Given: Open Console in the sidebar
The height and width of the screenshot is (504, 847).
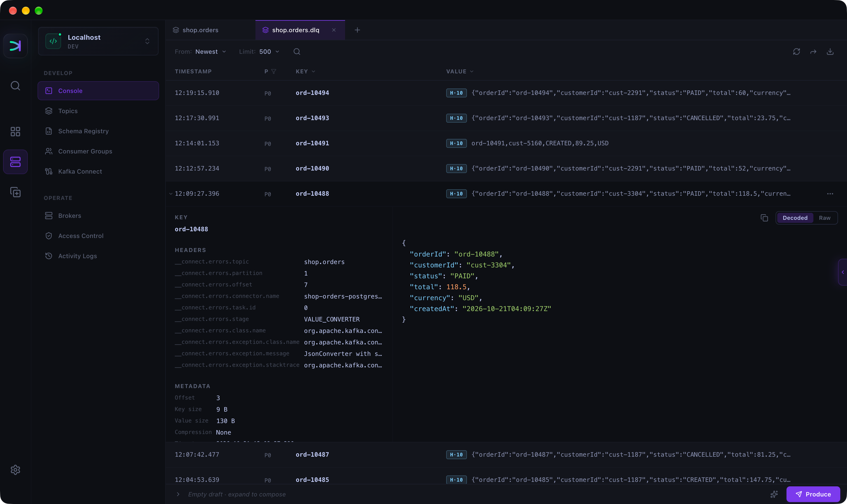Looking at the screenshot, I should pos(98,91).
